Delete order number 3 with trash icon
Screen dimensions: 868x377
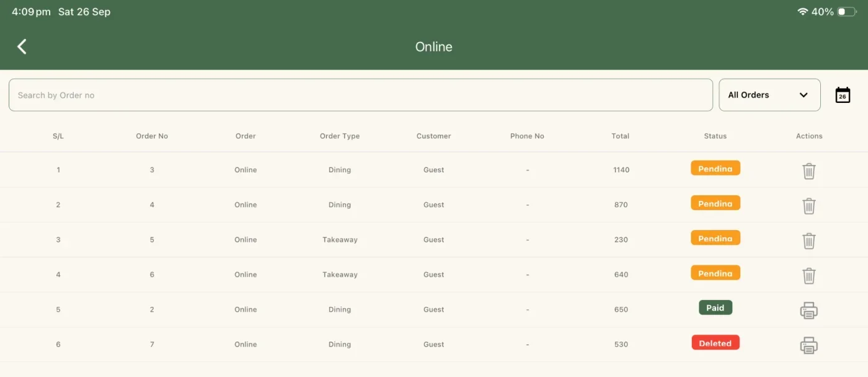coord(809,171)
